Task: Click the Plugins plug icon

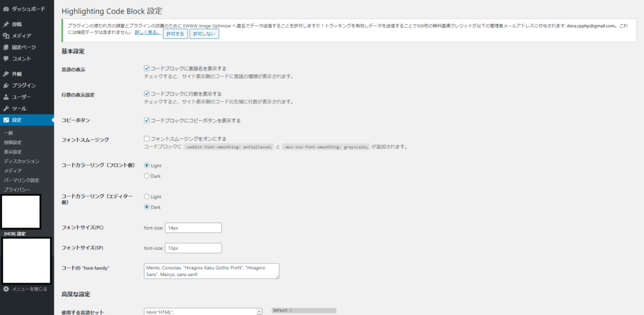Action: [6, 86]
